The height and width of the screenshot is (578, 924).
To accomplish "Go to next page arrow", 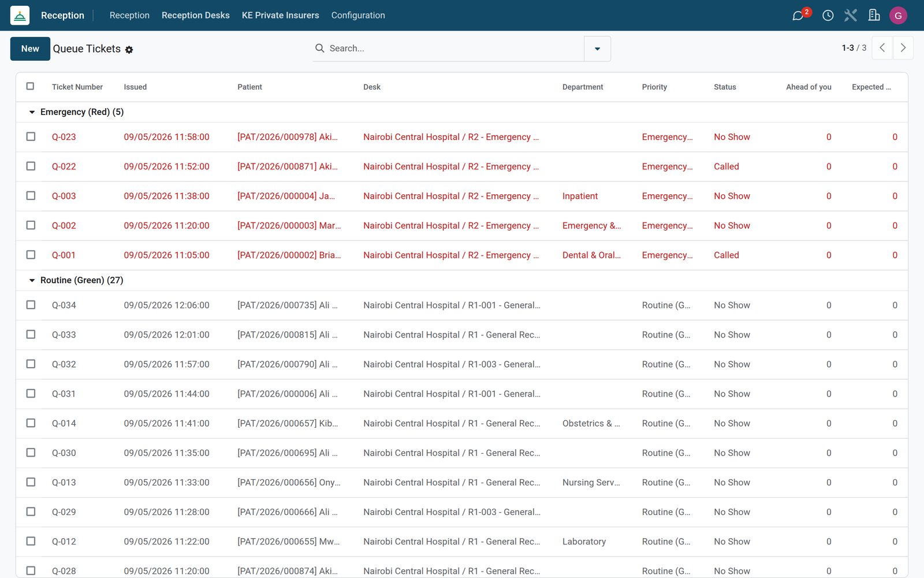I will (x=903, y=48).
